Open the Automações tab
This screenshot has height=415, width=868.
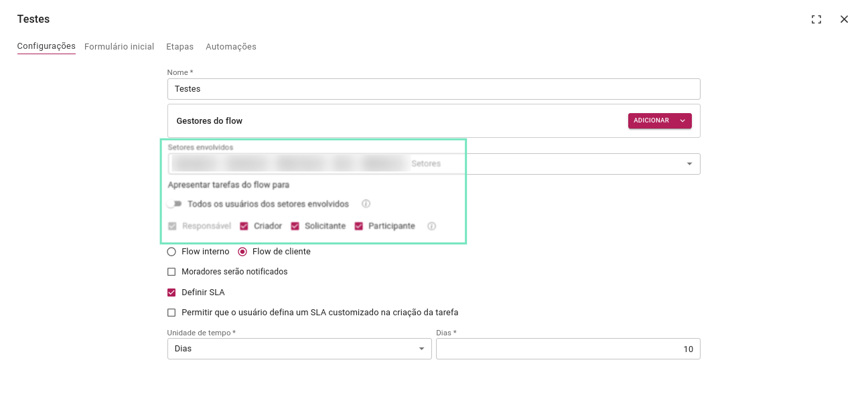click(x=231, y=47)
